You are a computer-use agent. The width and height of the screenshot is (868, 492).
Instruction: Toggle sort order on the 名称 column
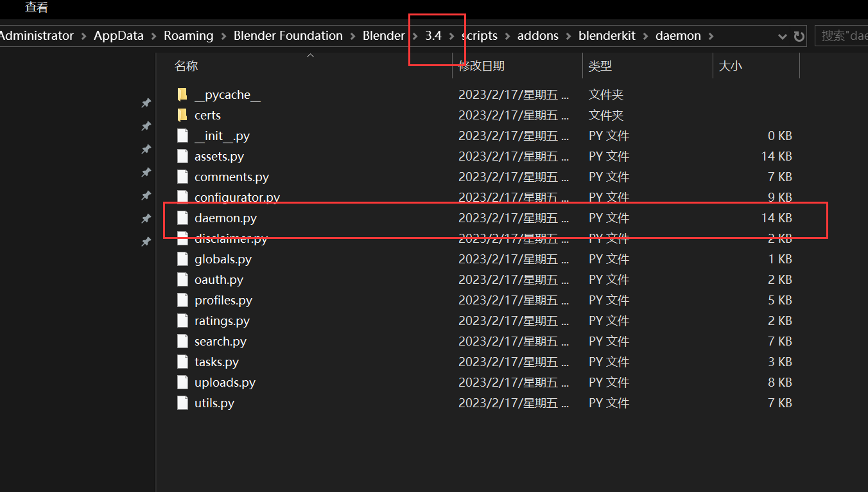click(x=186, y=66)
